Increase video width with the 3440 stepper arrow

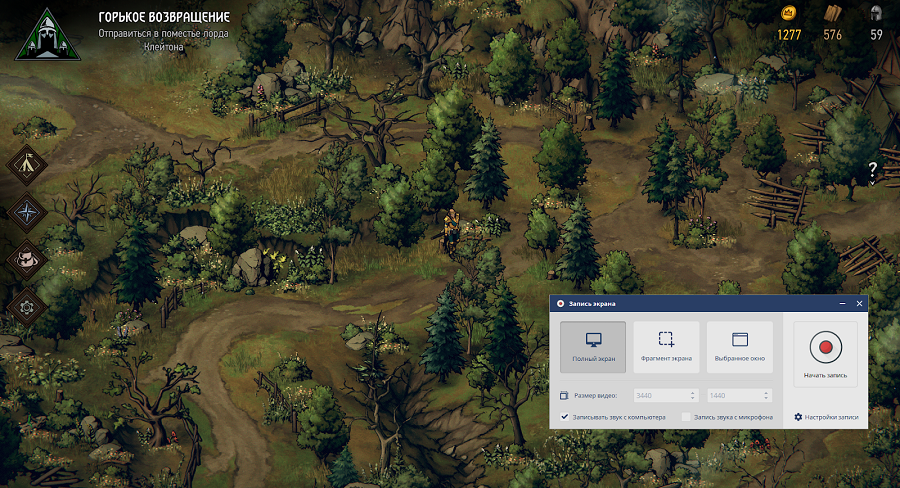click(692, 392)
